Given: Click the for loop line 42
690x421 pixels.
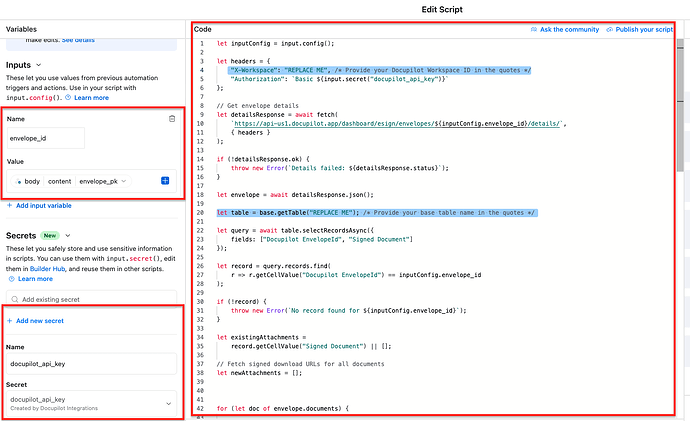Looking at the screenshot, I should [x=283, y=409].
